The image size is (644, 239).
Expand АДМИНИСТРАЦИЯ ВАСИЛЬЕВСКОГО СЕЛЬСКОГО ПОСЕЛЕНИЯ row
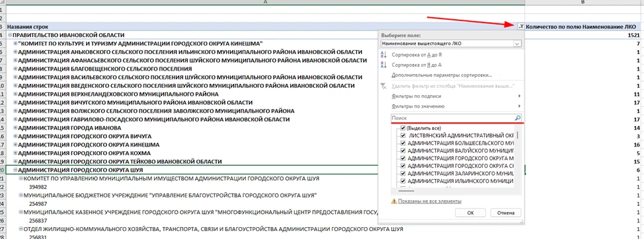click(16, 77)
